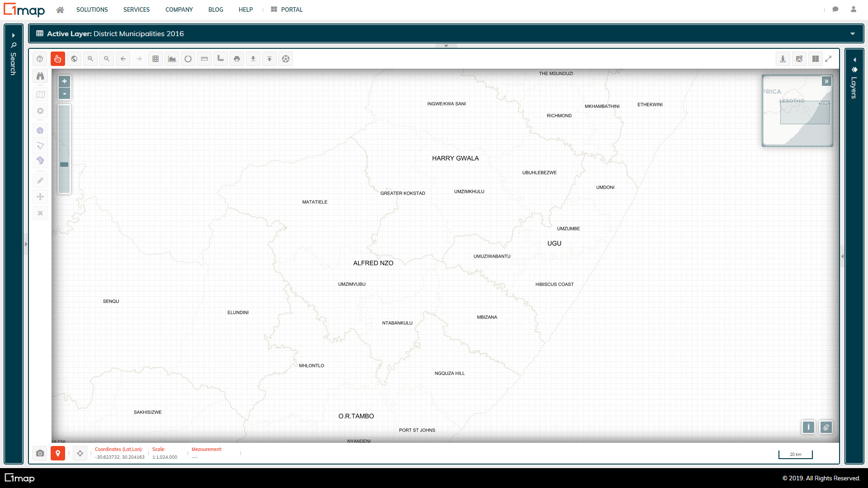
Task: Open the binoculars find tool
Action: point(40,76)
